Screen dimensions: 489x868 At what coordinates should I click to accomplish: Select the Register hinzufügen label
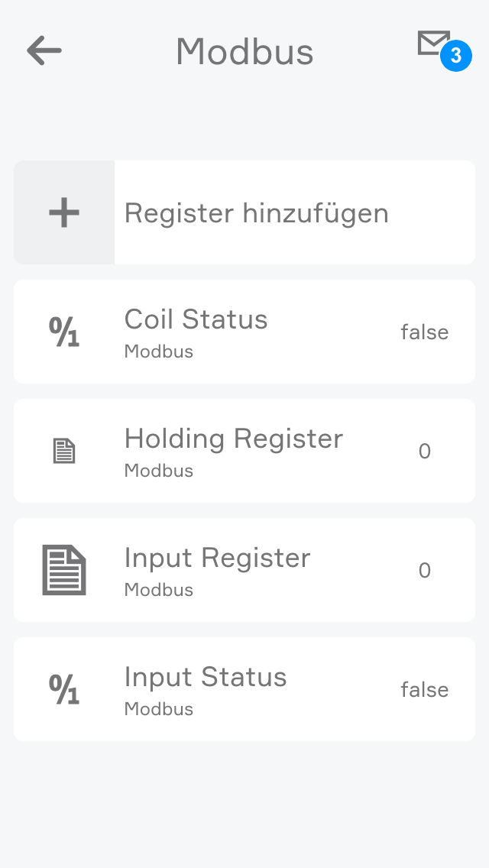(x=257, y=213)
